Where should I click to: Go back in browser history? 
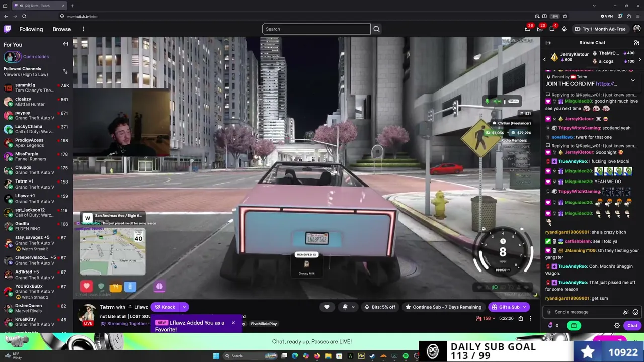coord(6,16)
